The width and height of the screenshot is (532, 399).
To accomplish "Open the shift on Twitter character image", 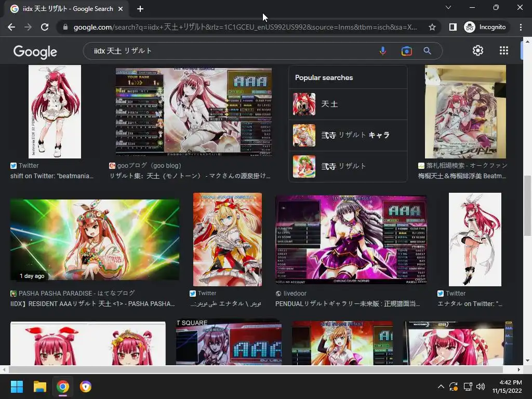I will (55, 112).
